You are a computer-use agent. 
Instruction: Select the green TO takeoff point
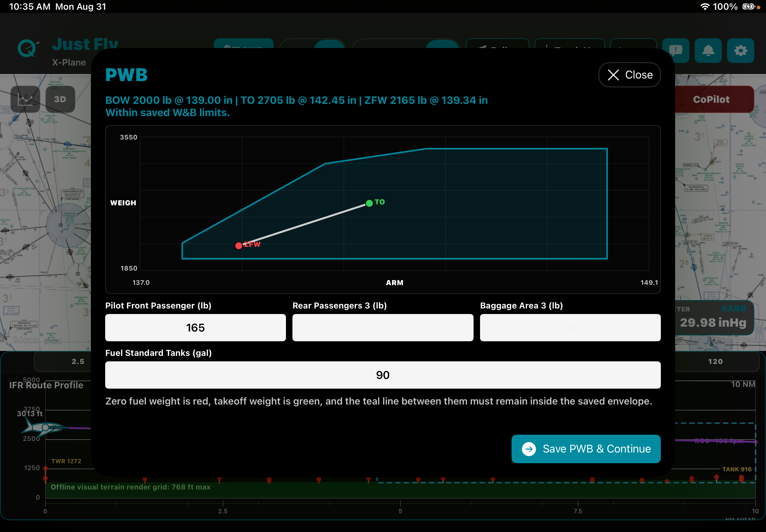coord(369,203)
